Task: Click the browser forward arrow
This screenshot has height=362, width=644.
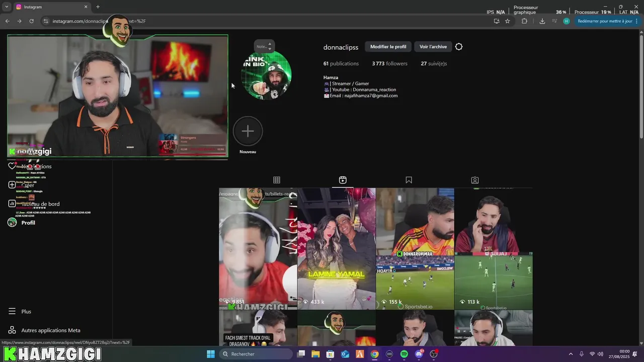Action: (x=19, y=21)
